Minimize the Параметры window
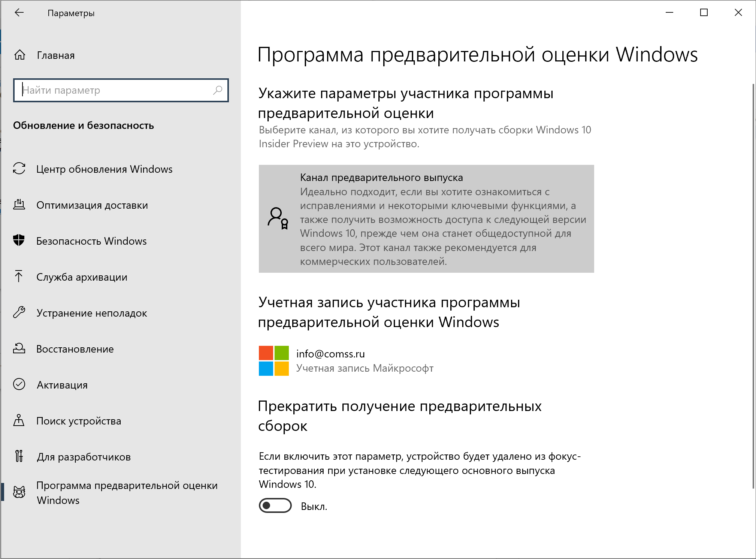Screen dimensions: 756x559 point(669,13)
